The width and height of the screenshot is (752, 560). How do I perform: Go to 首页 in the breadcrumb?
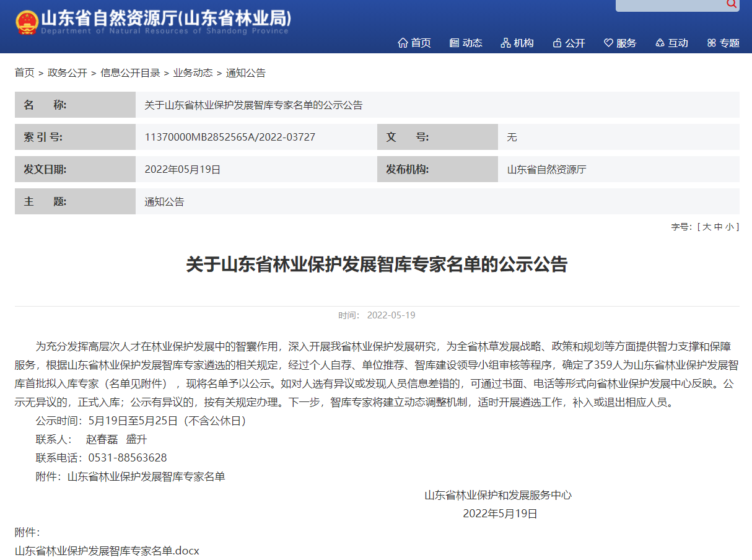click(25, 73)
